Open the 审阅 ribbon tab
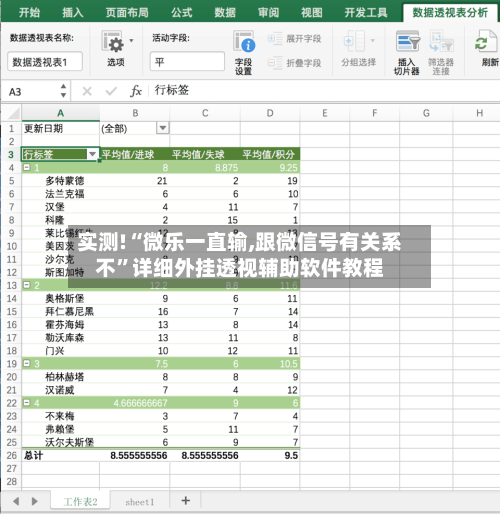Viewport: 500px width, 514px height. click(x=268, y=13)
